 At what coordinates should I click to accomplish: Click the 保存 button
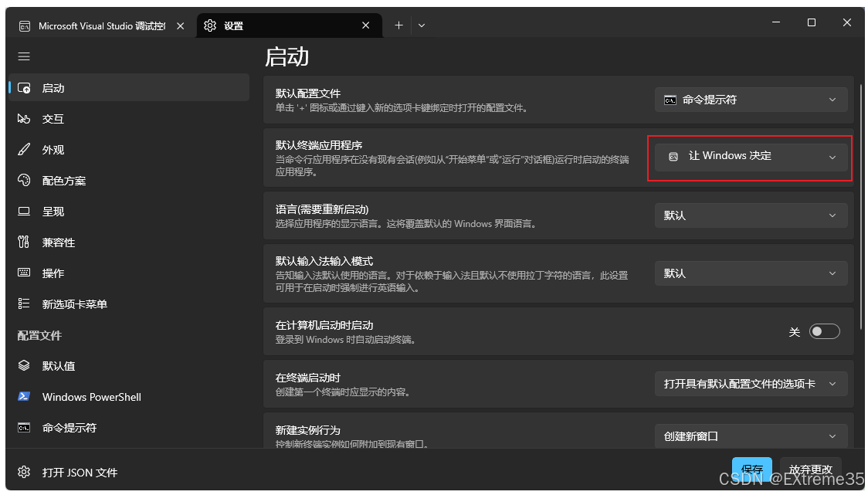point(751,469)
